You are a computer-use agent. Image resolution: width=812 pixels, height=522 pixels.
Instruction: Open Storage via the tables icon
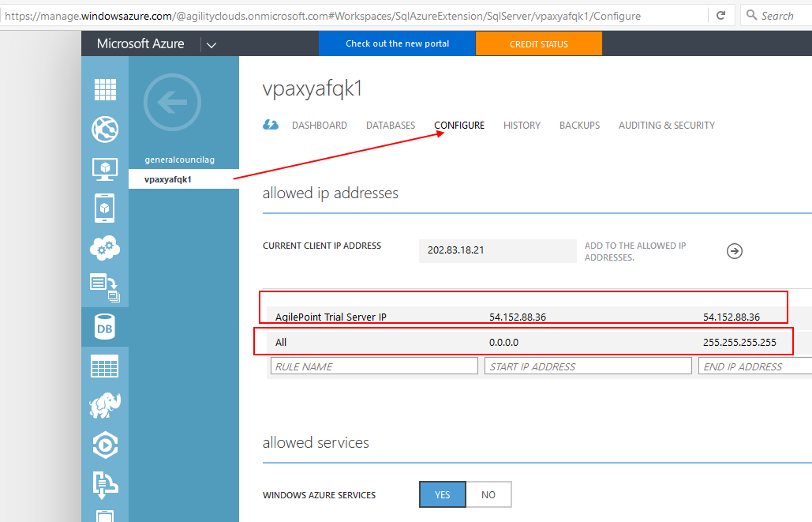coord(105,366)
